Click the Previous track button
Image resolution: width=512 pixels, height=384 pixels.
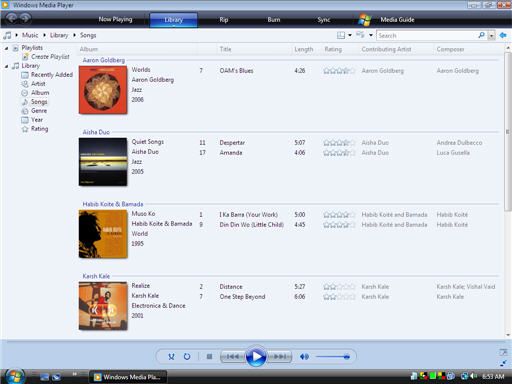[233, 357]
